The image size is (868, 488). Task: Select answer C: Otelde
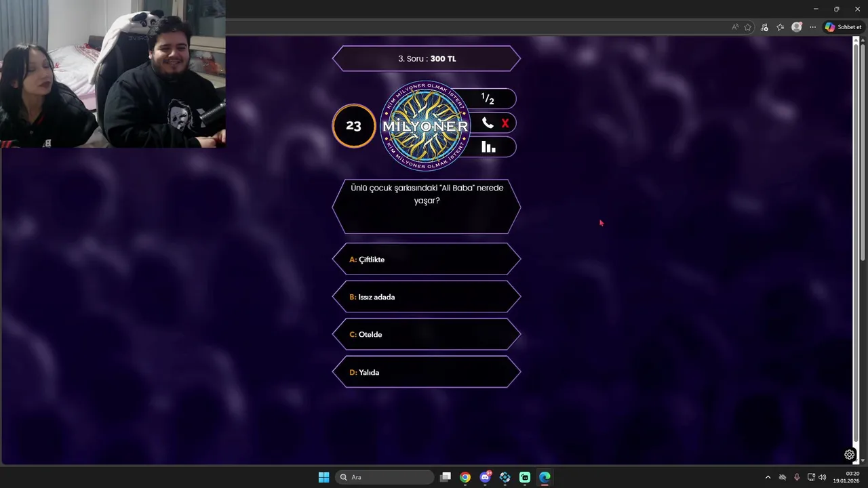(x=427, y=335)
